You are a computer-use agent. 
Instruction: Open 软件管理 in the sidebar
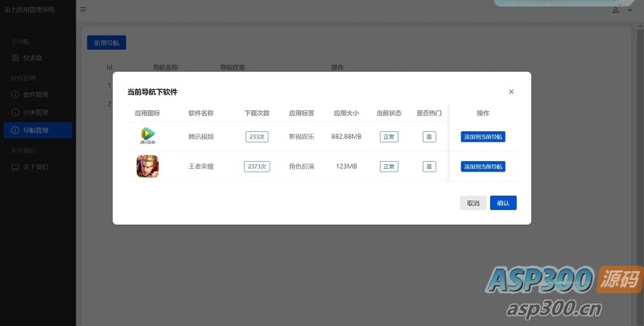coord(35,94)
